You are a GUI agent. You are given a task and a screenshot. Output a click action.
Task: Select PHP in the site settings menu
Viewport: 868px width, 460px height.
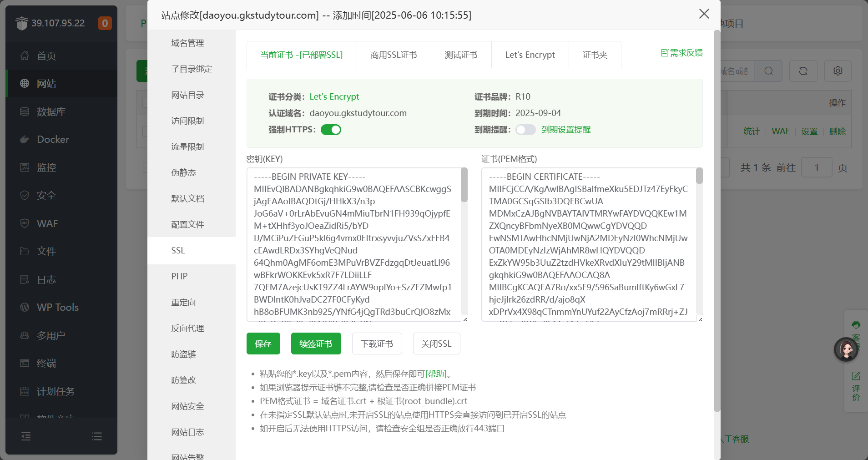179,276
